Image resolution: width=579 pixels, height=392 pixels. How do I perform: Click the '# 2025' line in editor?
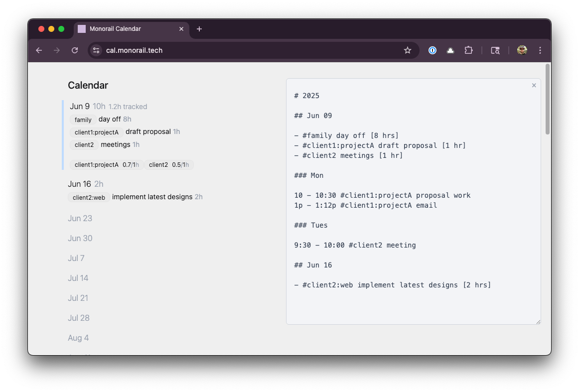(x=307, y=96)
